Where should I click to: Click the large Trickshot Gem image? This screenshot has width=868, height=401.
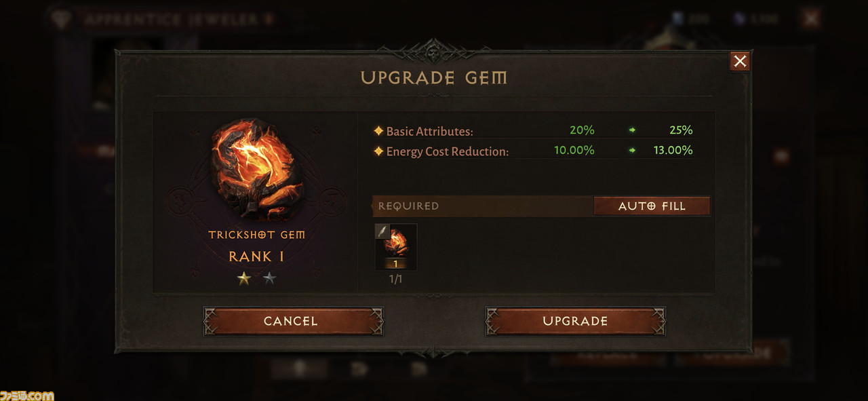(258, 170)
